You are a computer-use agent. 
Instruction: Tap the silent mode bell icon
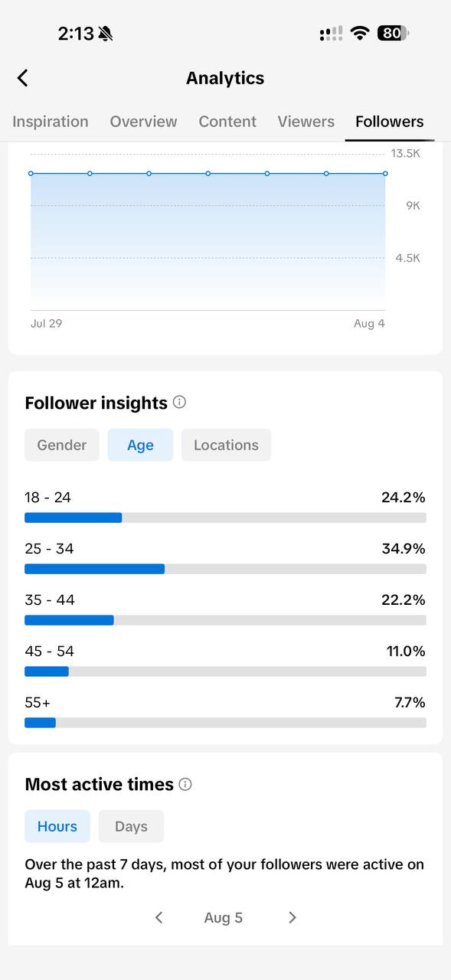[x=106, y=34]
